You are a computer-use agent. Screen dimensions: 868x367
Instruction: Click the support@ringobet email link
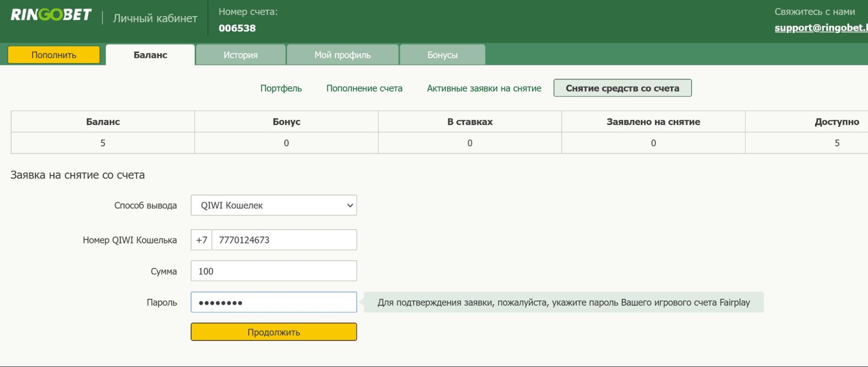pyautogui.click(x=821, y=28)
